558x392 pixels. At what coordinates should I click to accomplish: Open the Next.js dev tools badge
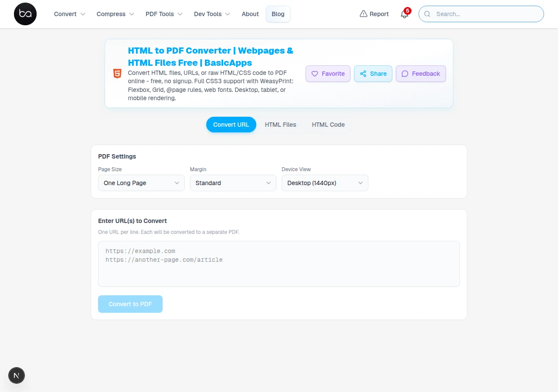pyautogui.click(x=17, y=375)
